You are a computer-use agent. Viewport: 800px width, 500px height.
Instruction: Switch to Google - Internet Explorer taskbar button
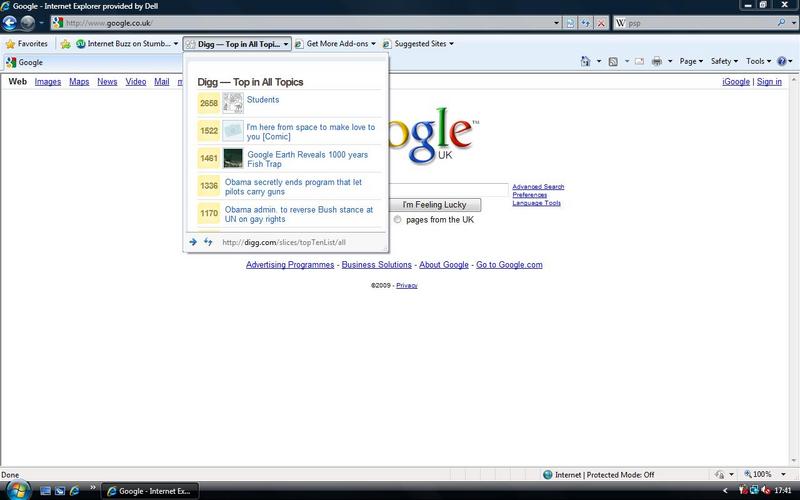(x=150, y=491)
